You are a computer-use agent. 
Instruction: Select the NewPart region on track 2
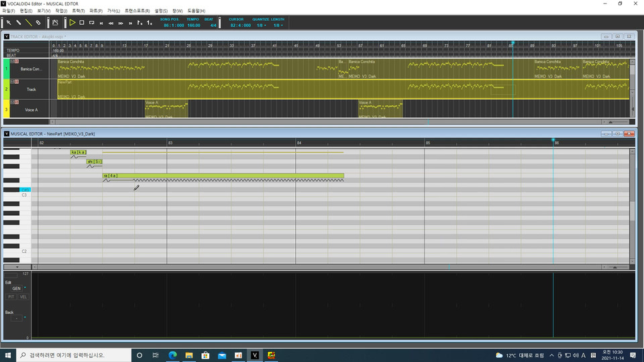(x=343, y=89)
